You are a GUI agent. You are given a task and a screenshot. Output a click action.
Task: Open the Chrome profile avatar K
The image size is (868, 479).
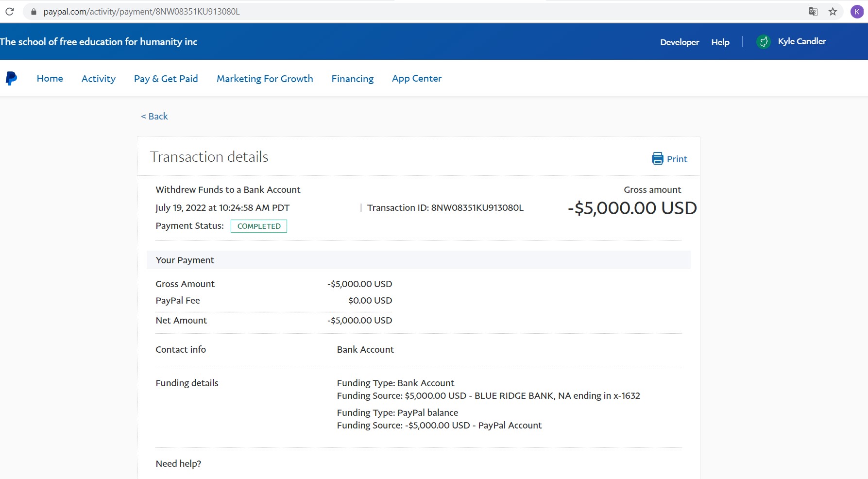[x=857, y=12]
